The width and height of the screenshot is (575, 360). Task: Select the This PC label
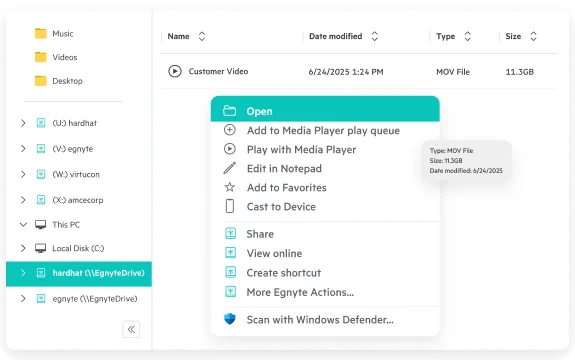pyautogui.click(x=66, y=224)
